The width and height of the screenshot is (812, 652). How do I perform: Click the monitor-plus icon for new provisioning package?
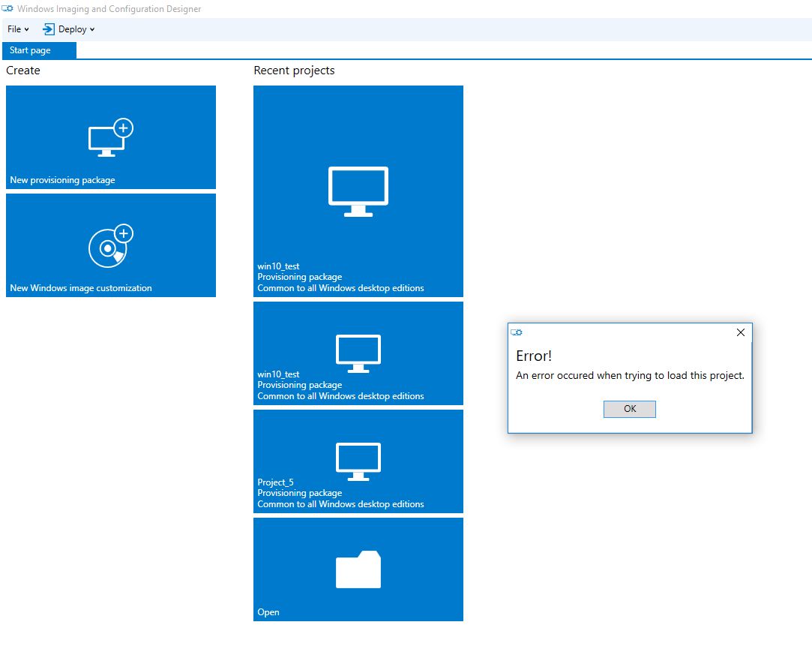pos(110,137)
